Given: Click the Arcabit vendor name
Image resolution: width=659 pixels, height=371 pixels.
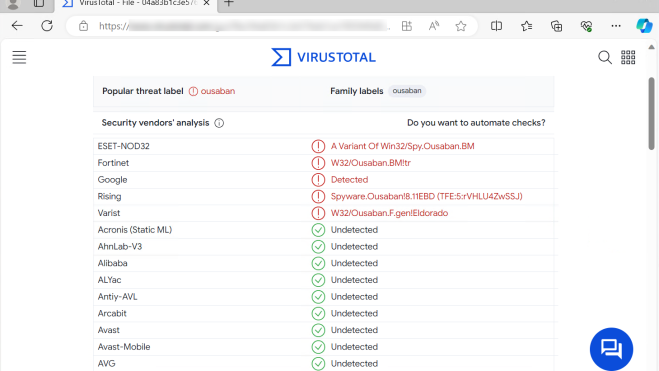Looking at the screenshot, I should pos(112,313).
